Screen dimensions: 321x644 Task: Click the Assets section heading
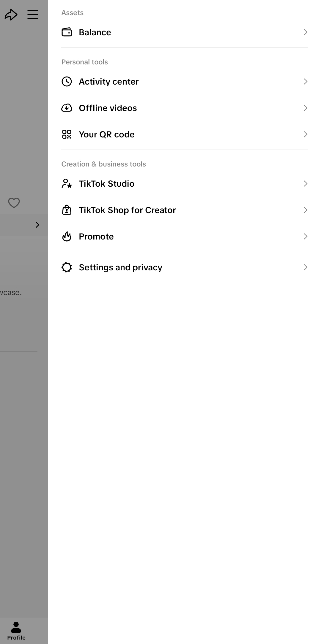click(x=72, y=13)
